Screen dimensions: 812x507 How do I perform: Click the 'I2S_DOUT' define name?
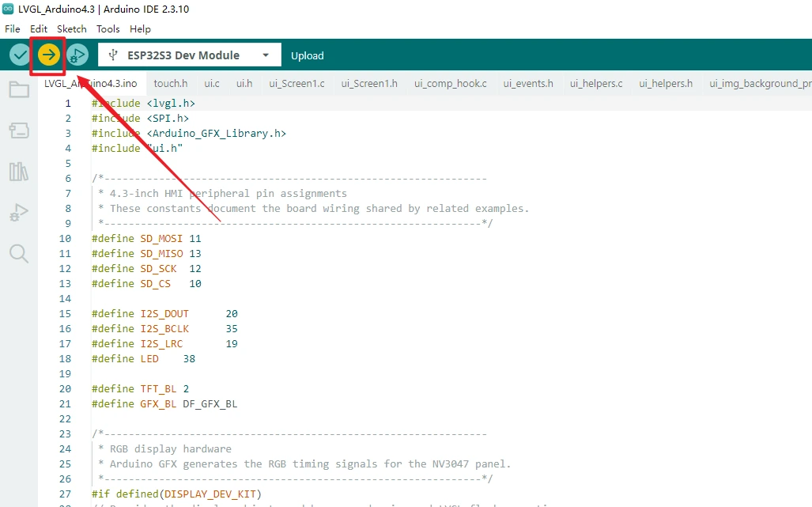164,314
